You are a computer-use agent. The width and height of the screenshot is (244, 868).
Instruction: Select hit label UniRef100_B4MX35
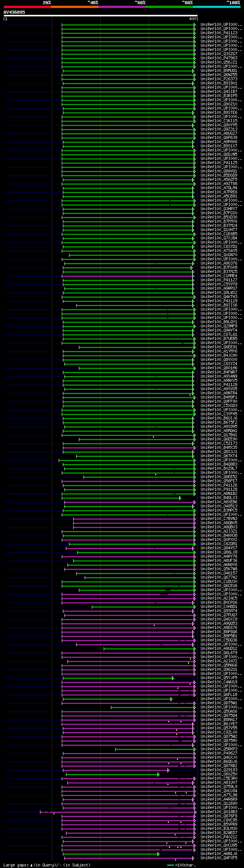point(219,447)
